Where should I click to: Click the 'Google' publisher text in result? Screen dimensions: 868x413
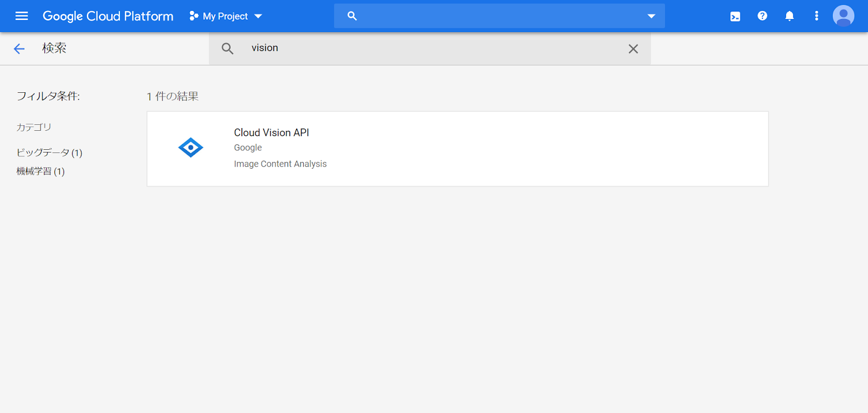[248, 148]
